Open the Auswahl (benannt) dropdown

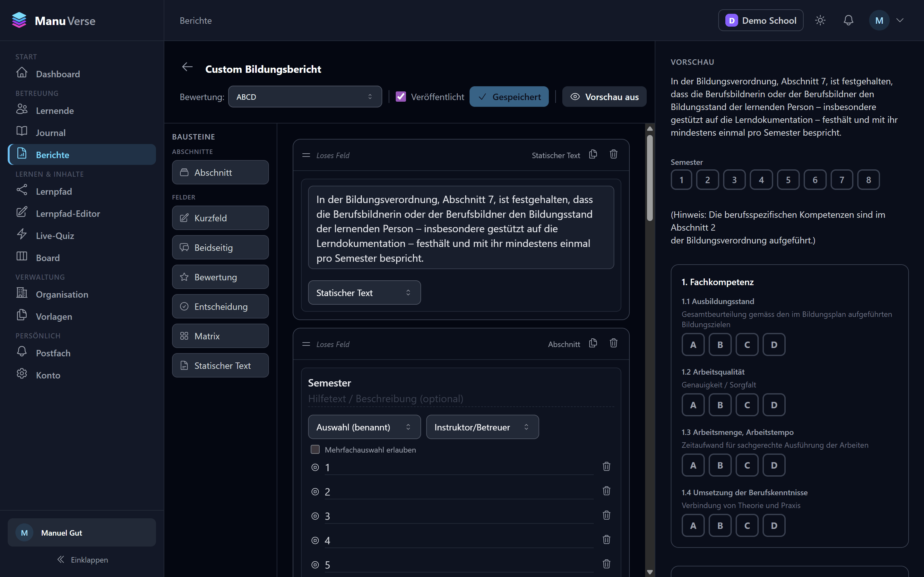(364, 427)
